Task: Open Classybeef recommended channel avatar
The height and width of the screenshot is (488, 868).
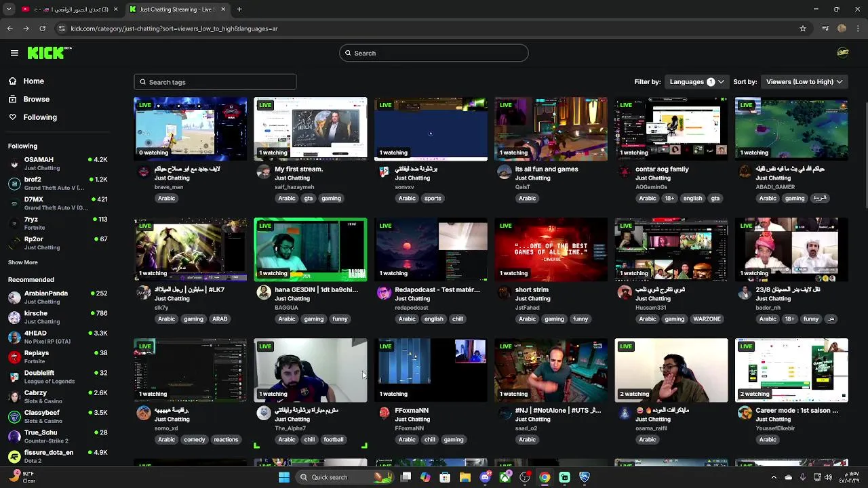Action: (x=14, y=416)
